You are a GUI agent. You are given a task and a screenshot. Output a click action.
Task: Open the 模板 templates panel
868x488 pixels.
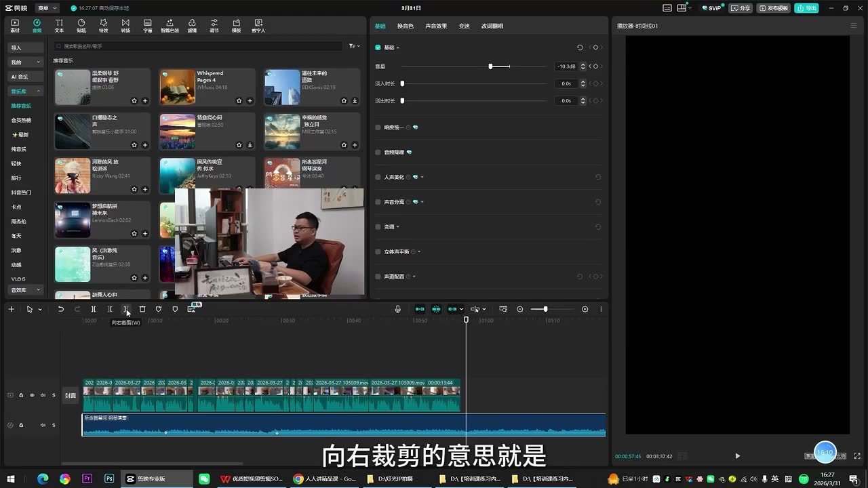pyautogui.click(x=236, y=26)
